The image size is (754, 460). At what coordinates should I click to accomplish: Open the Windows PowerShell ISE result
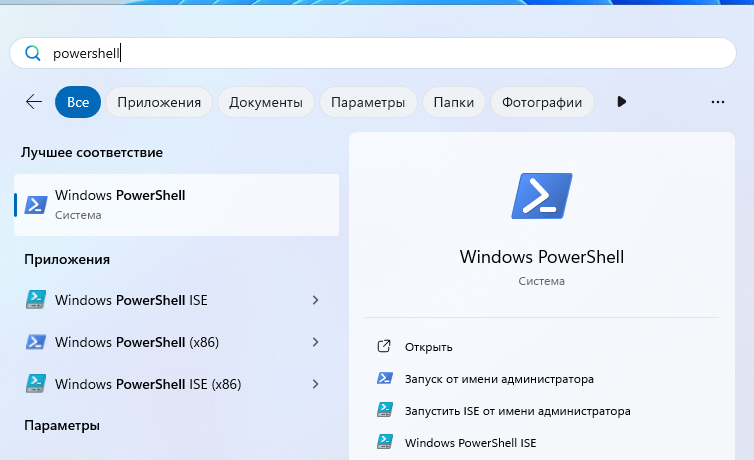click(x=176, y=300)
